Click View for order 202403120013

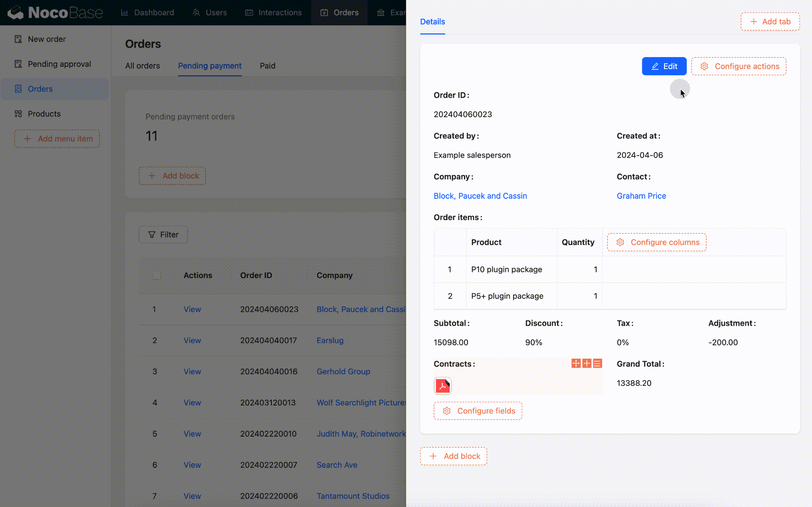coord(193,403)
